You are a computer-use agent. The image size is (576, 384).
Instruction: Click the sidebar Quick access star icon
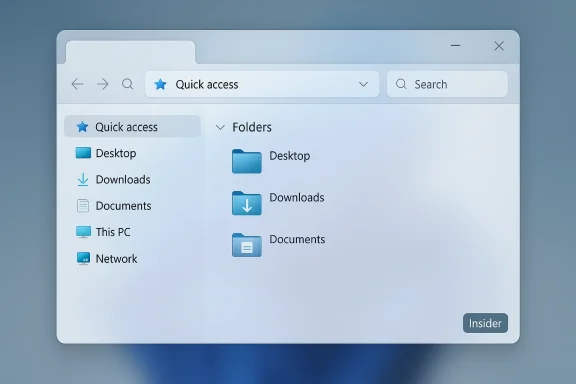pyautogui.click(x=82, y=126)
